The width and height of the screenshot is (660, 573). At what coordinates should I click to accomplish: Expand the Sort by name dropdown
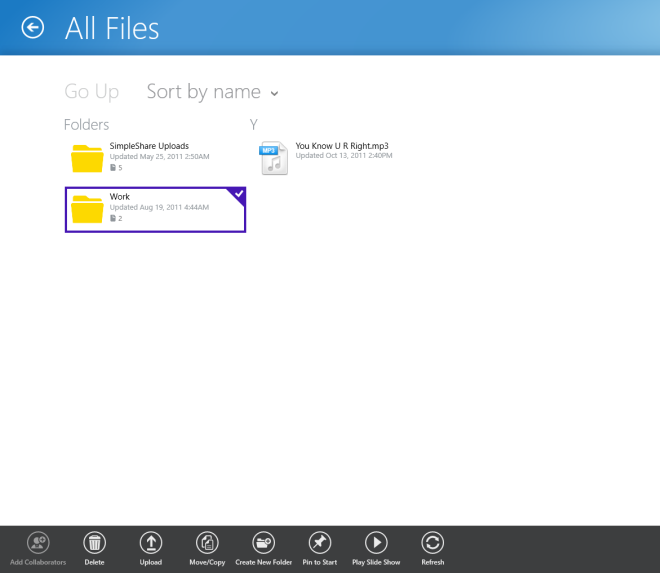(213, 91)
